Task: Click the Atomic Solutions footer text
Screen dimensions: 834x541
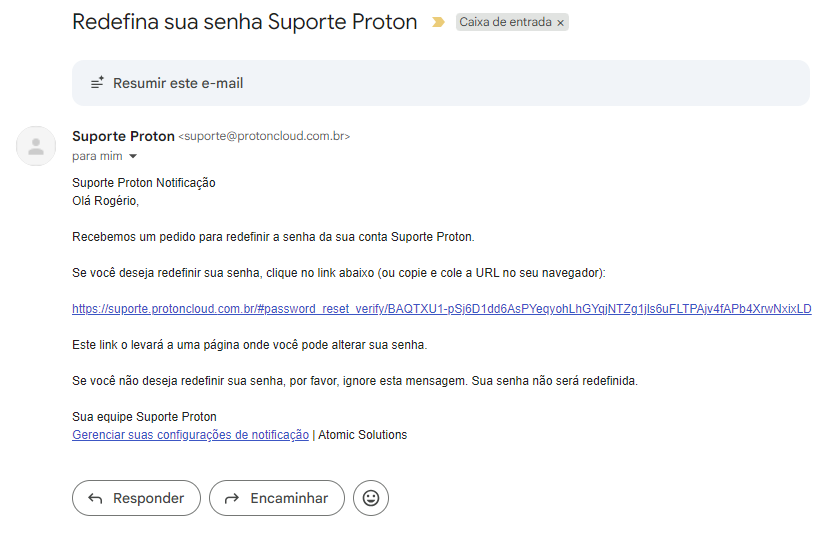Action: (x=362, y=435)
